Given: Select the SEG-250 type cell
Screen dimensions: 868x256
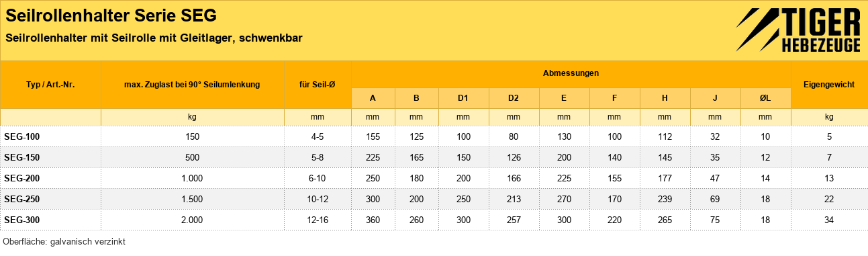Looking at the screenshot, I should click(50, 199).
